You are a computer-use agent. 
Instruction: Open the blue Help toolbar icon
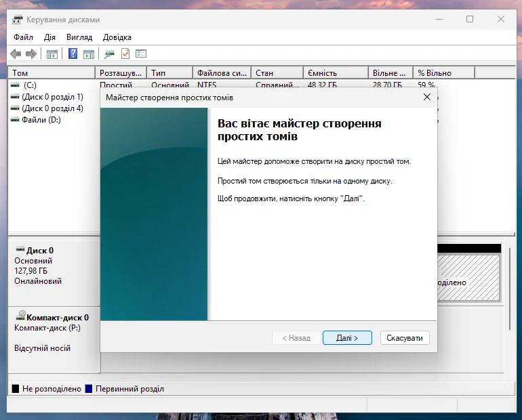point(73,54)
